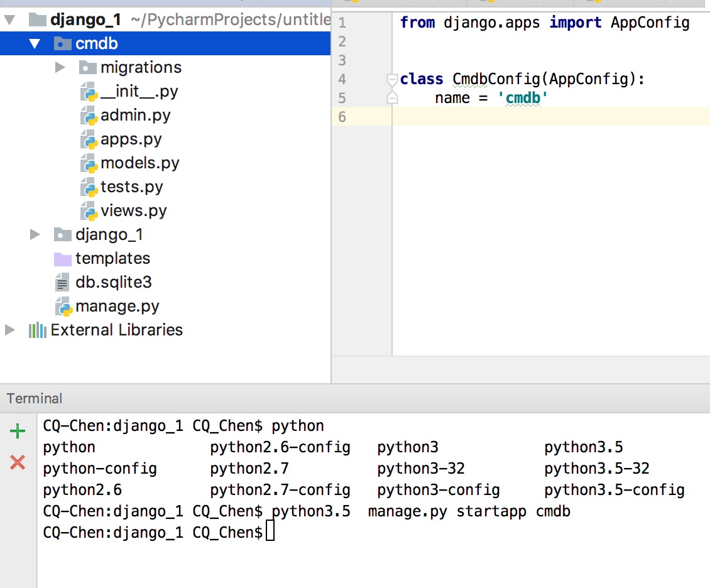This screenshot has width=710, height=588.
Task: Expand the django_1 subfolder arrow
Action: [x=35, y=235]
